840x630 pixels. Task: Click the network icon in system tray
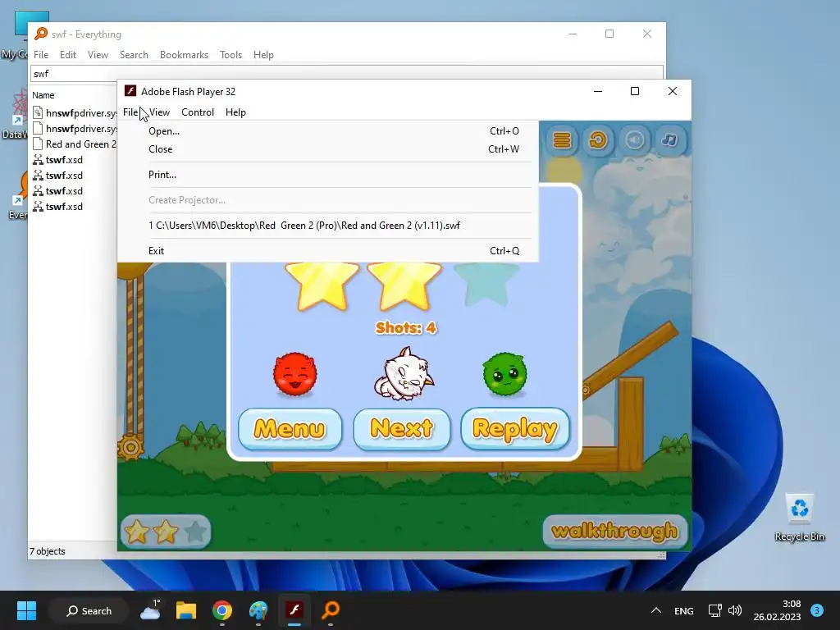(x=715, y=610)
